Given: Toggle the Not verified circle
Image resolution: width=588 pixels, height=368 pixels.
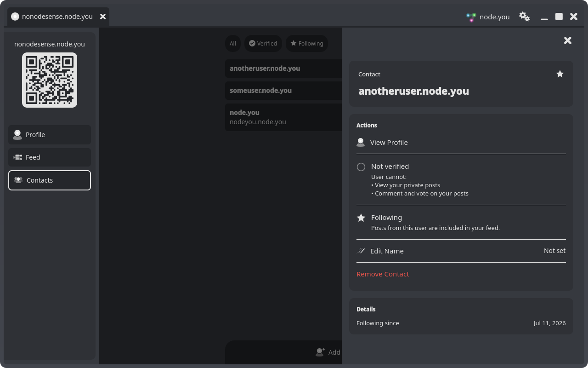Looking at the screenshot, I should pos(361,167).
